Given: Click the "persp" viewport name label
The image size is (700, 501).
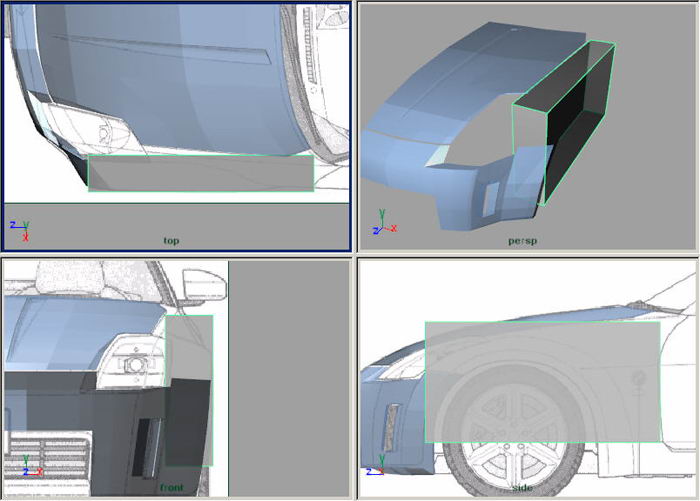Looking at the screenshot, I should (x=522, y=241).
